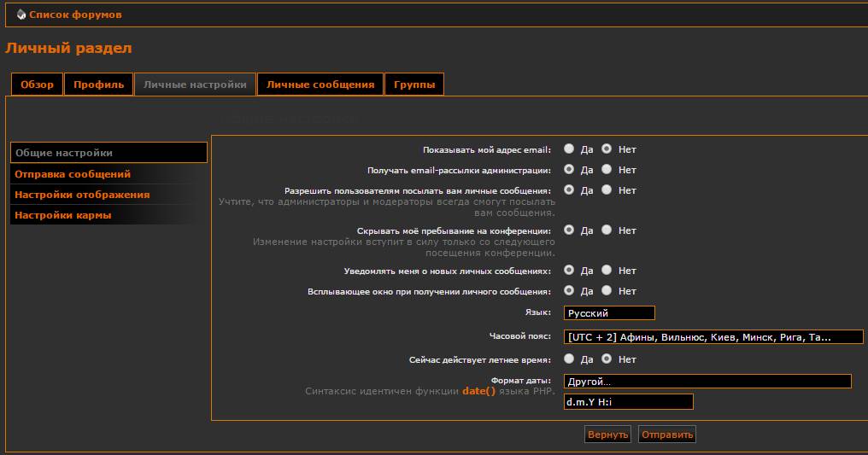Select Да for showing my email address

coord(569,149)
